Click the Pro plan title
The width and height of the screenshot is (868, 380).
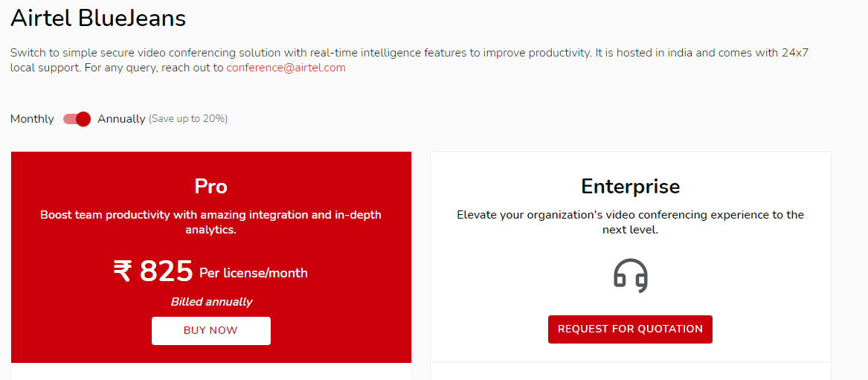coord(211,187)
